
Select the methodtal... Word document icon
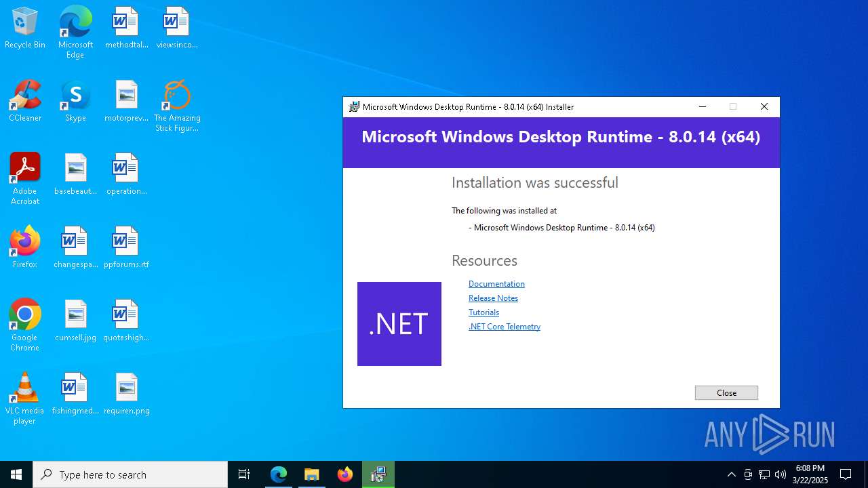tap(126, 28)
